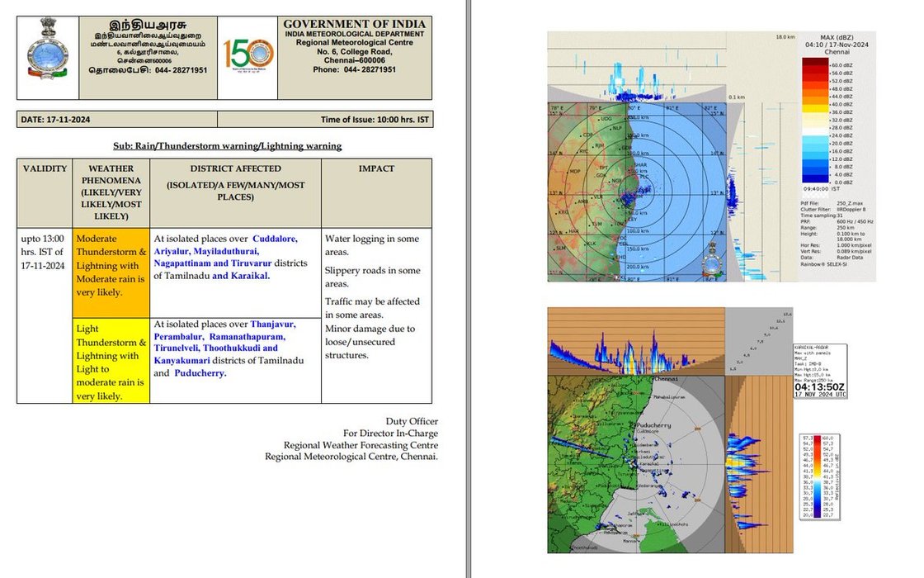Click the Karaikal radar reflectivity color legend
924x578 pixels.
(x=819, y=477)
